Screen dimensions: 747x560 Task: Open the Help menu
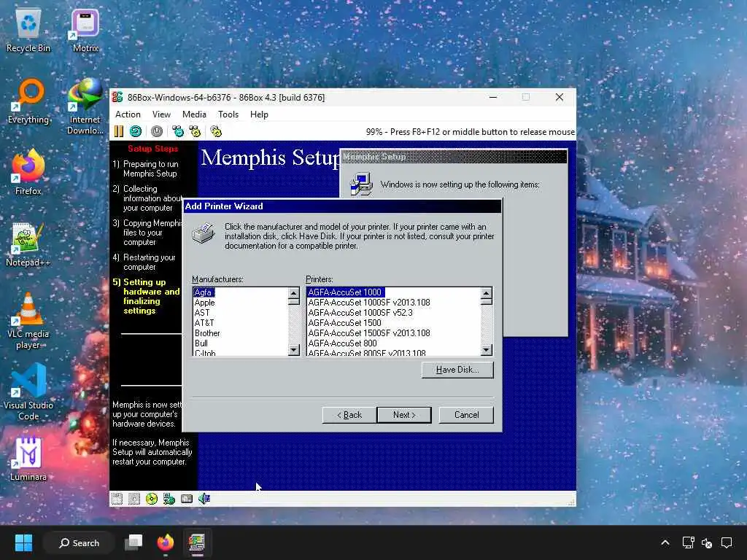(259, 114)
